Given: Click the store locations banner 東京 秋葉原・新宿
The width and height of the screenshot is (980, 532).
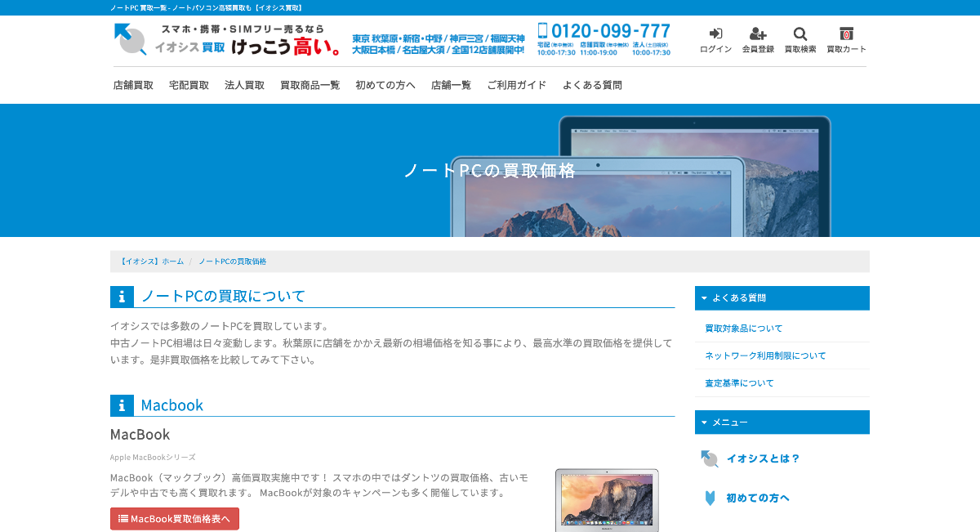Looking at the screenshot, I should (x=439, y=44).
